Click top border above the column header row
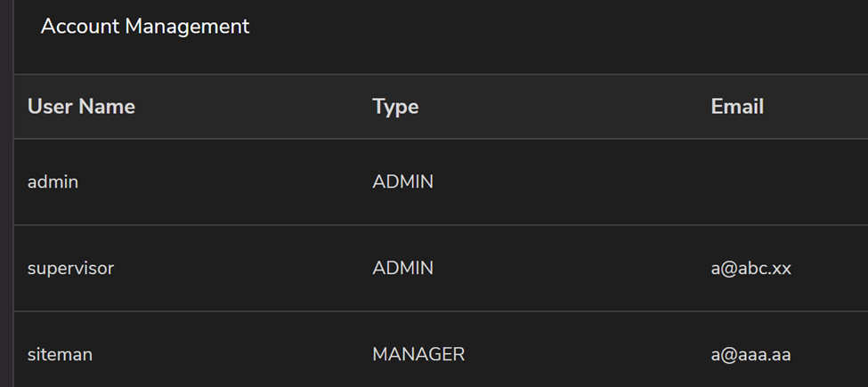 (x=441, y=74)
